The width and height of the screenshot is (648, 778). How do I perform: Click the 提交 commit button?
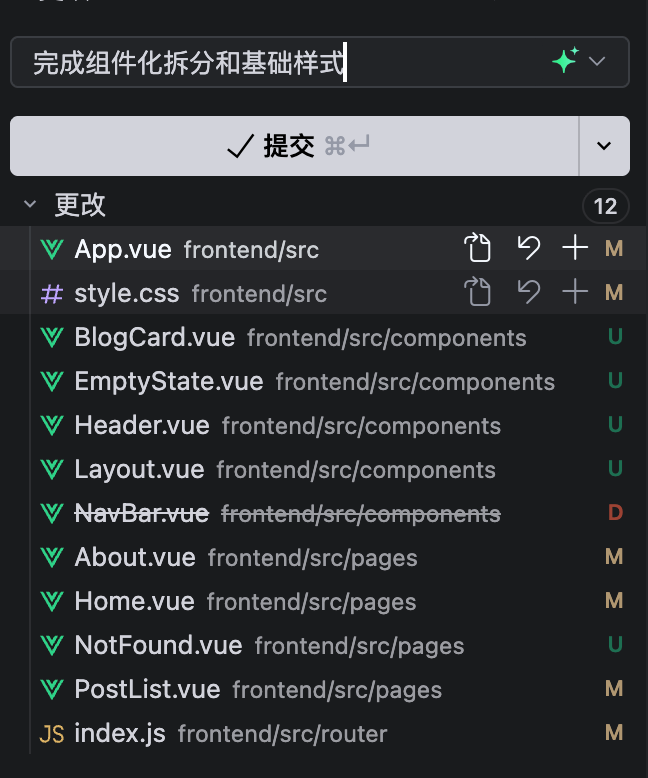coord(294,146)
